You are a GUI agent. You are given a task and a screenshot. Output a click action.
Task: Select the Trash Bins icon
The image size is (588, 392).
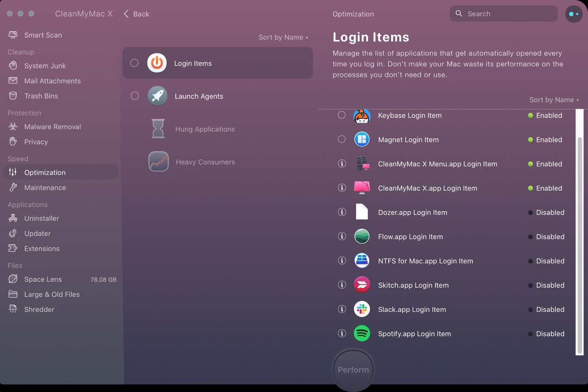(x=13, y=96)
